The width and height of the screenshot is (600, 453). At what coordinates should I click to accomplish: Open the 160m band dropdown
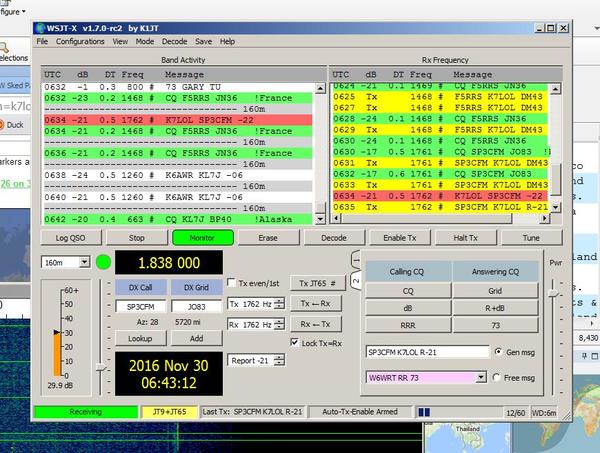point(84,262)
